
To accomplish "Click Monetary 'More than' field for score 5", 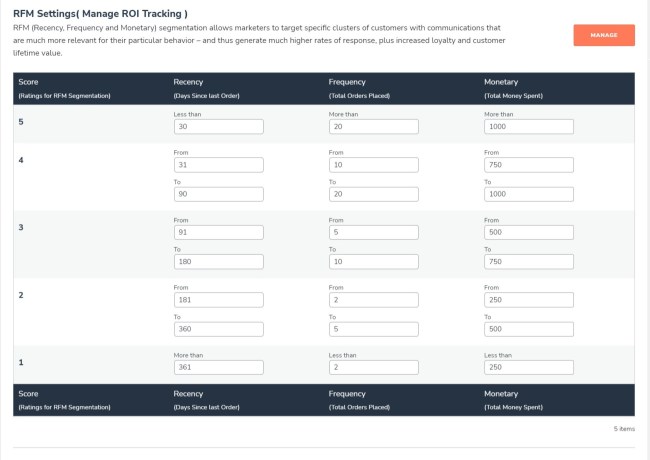I will (x=528, y=127).
